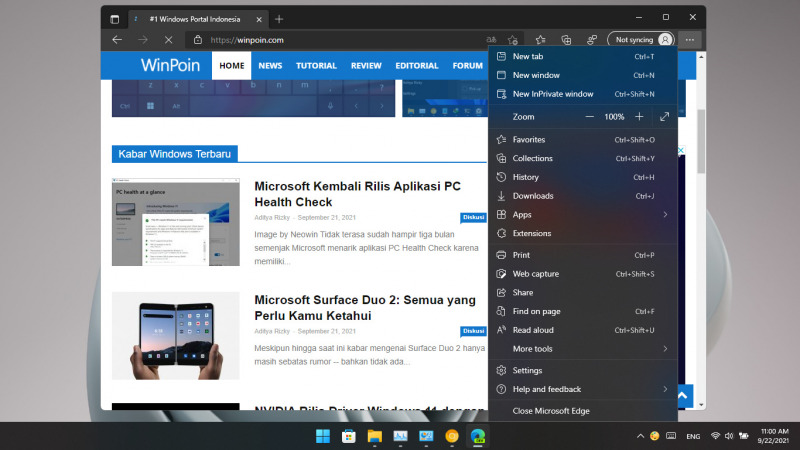
Task: Open Favorites from the menu
Action: pos(583,140)
